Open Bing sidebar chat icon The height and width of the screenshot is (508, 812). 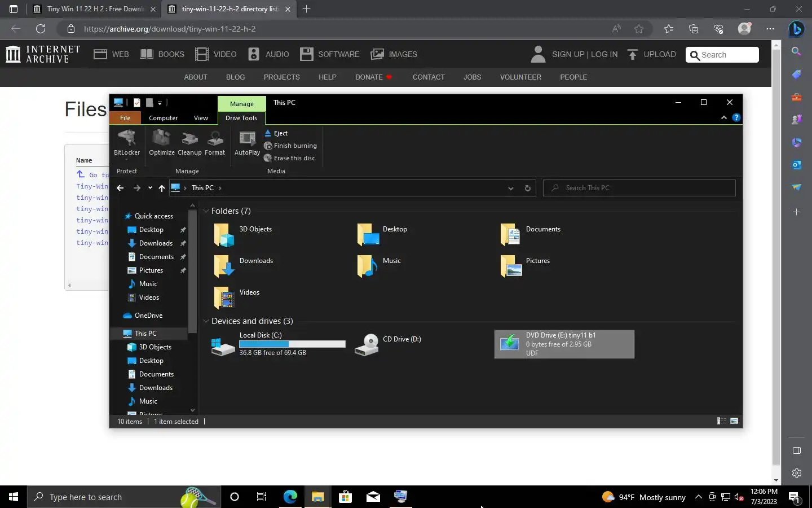pos(796,29)
